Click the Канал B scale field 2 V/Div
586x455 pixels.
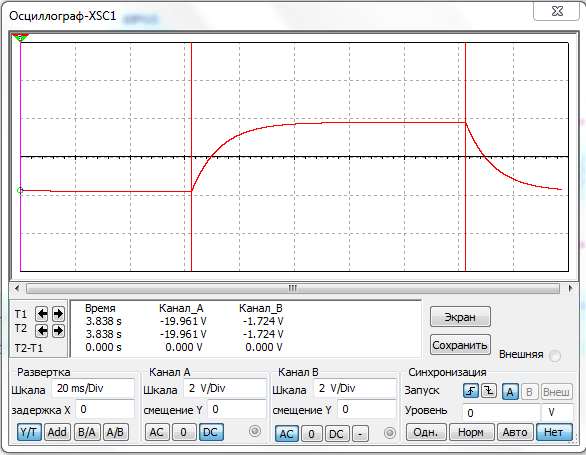coord(355,388)
